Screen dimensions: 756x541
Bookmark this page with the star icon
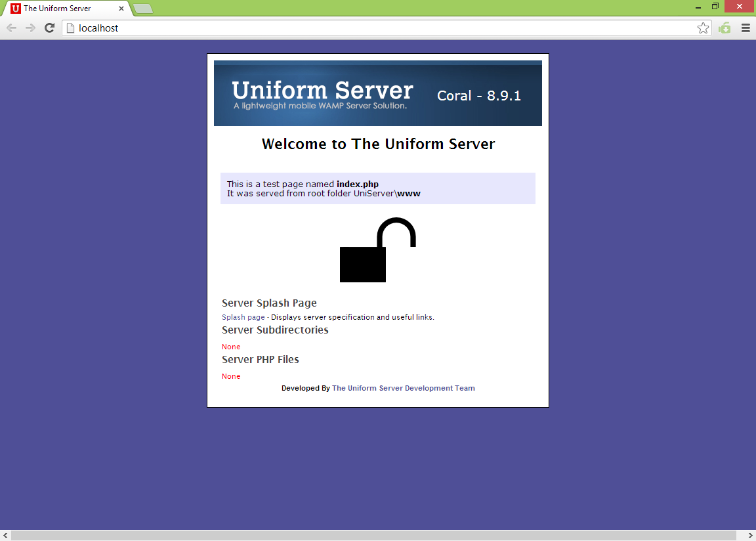tap(703, 28)
